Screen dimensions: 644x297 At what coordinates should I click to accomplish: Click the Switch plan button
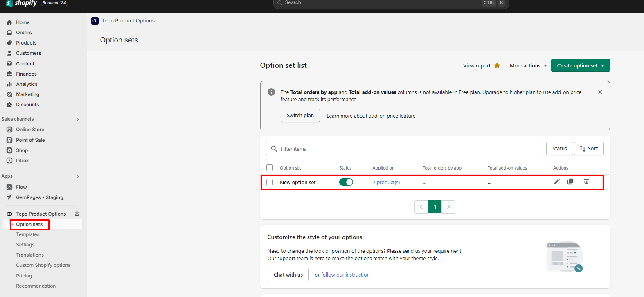300,116
